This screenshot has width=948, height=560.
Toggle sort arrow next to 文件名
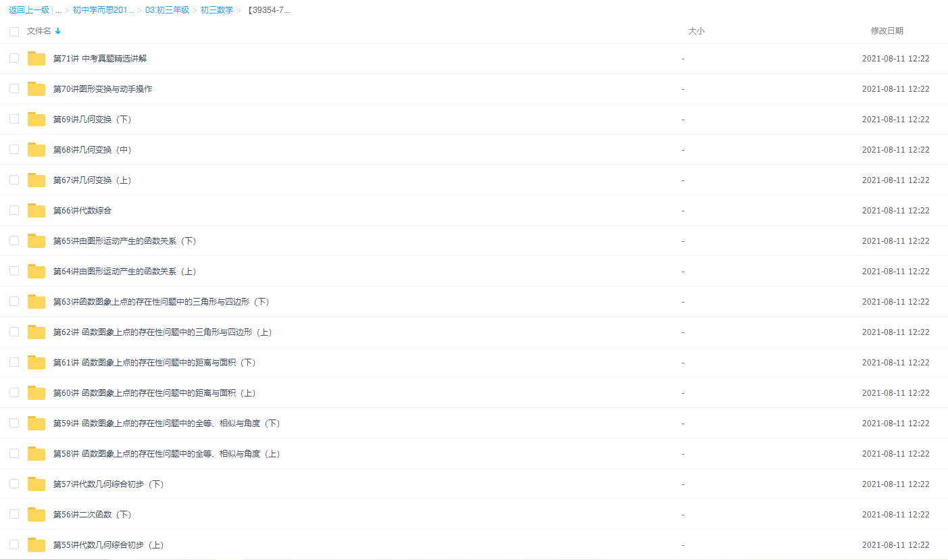pyautogui.click(x=58, y=31)
